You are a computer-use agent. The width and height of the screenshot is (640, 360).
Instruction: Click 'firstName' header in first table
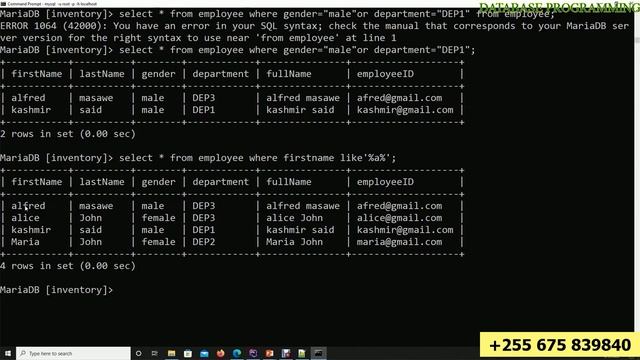37,74
